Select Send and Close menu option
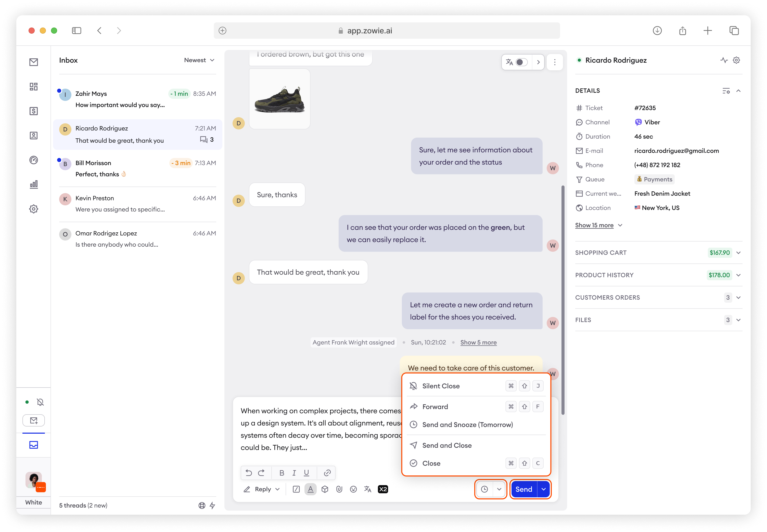767x532 pixels. point(447,445)
